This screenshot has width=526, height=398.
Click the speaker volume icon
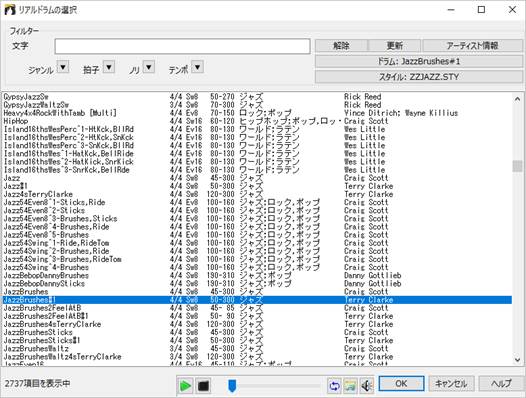(x=367, y=386)
